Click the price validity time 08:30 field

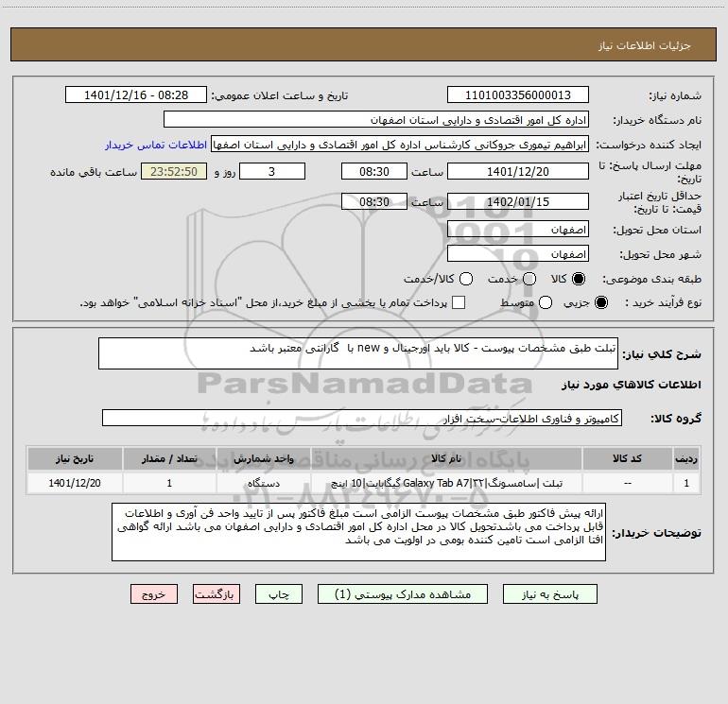coord(374,202)
